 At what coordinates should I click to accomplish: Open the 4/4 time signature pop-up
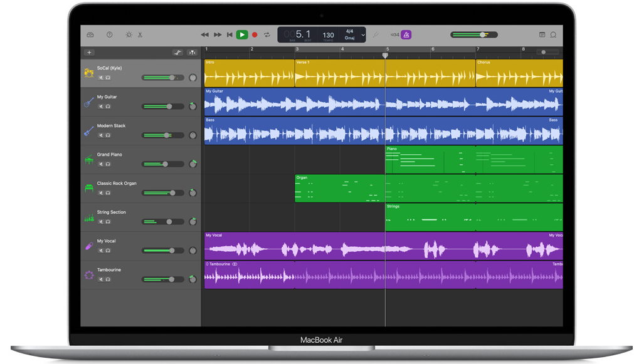[349, 31]
